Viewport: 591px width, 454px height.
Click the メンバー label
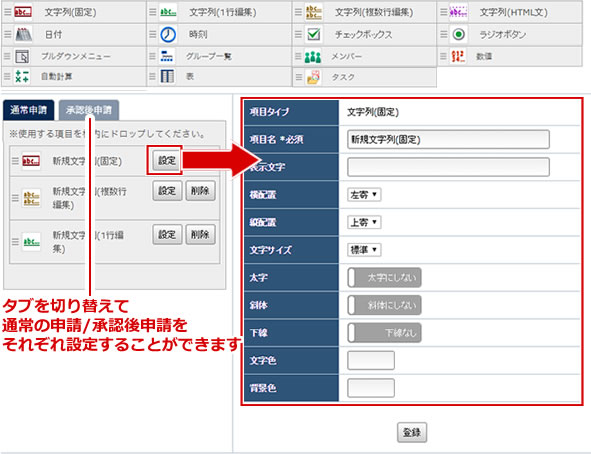[x=346, y=57]
